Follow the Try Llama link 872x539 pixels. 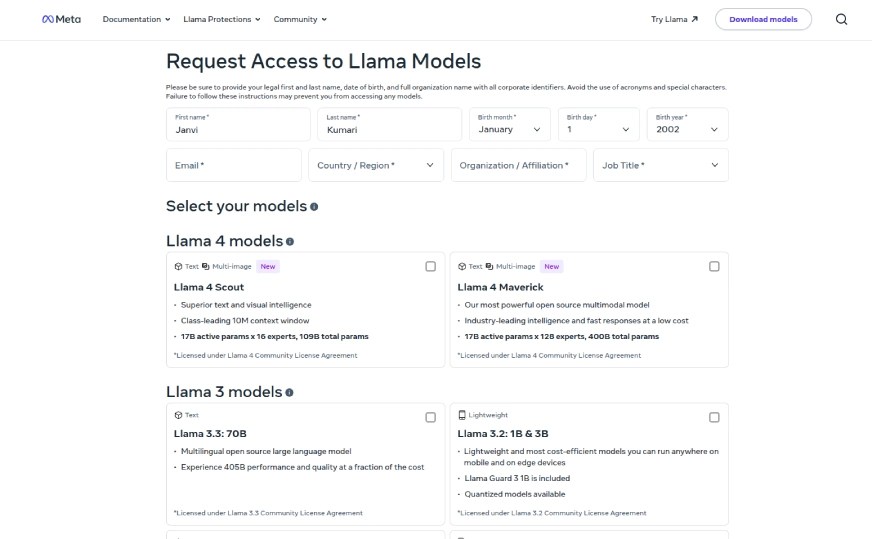[674, 19]
